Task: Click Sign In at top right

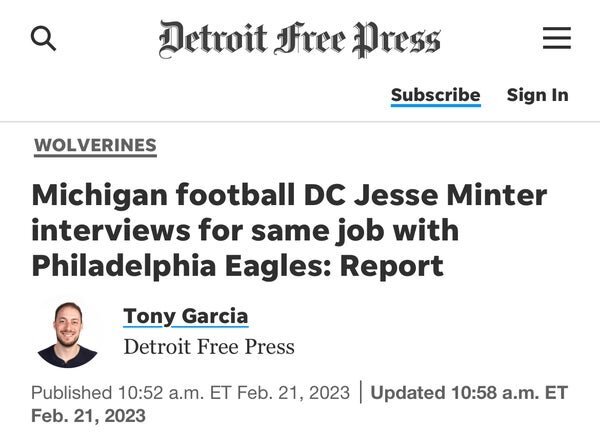Action: [537, 95]
